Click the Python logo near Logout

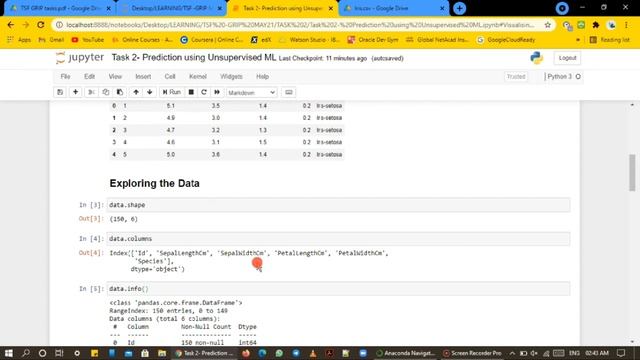tap(537, 58)
